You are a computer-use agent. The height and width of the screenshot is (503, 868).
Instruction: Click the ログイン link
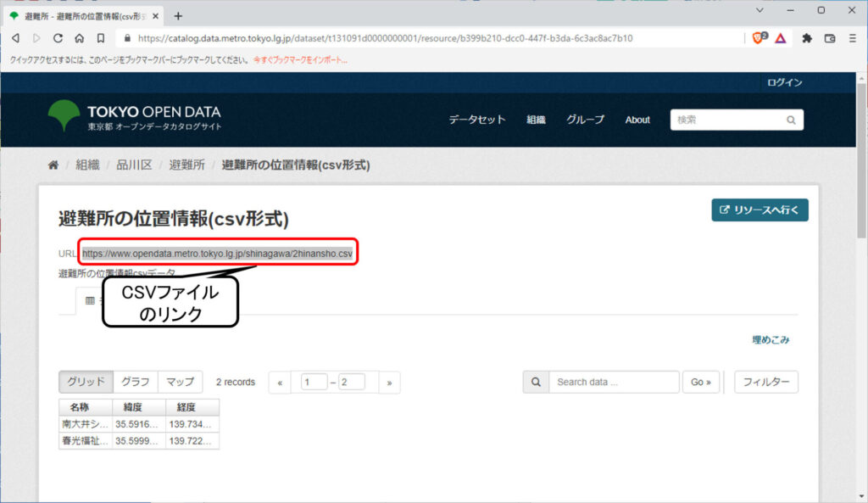[784, 82]
